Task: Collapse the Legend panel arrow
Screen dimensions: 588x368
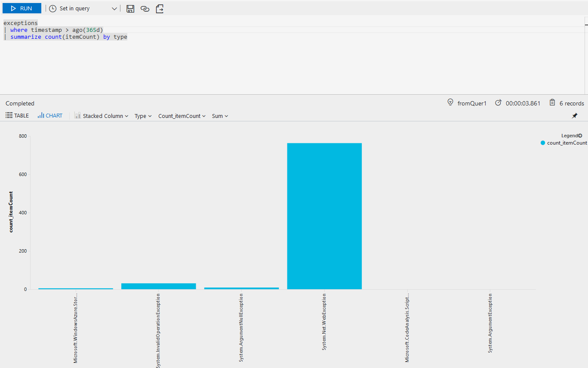Action: tap(580, 136)
